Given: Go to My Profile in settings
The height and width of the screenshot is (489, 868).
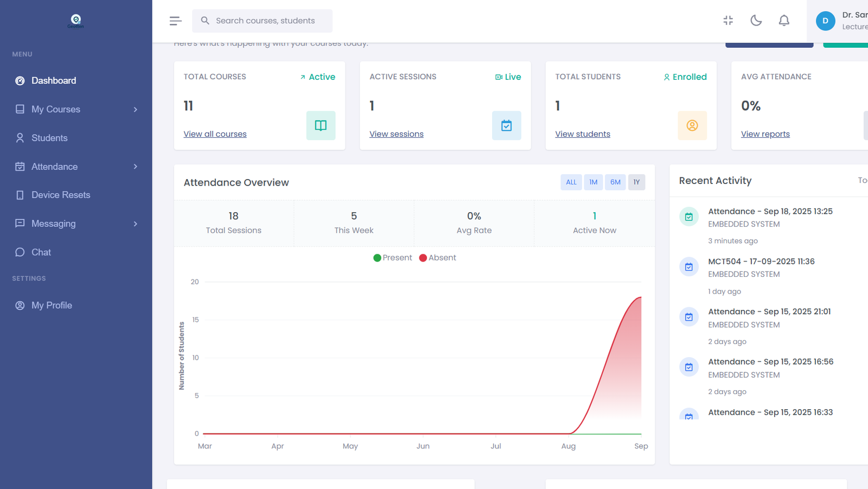Looking at the screenshot, I should pyautogui.click(x=52, y=306).
